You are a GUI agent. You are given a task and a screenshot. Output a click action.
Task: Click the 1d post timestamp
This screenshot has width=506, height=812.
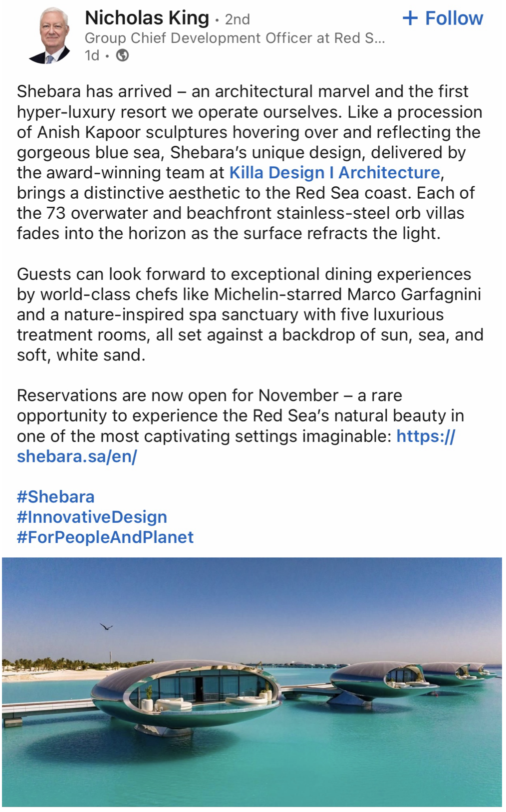pyautogui.click(x=92, y=55)
